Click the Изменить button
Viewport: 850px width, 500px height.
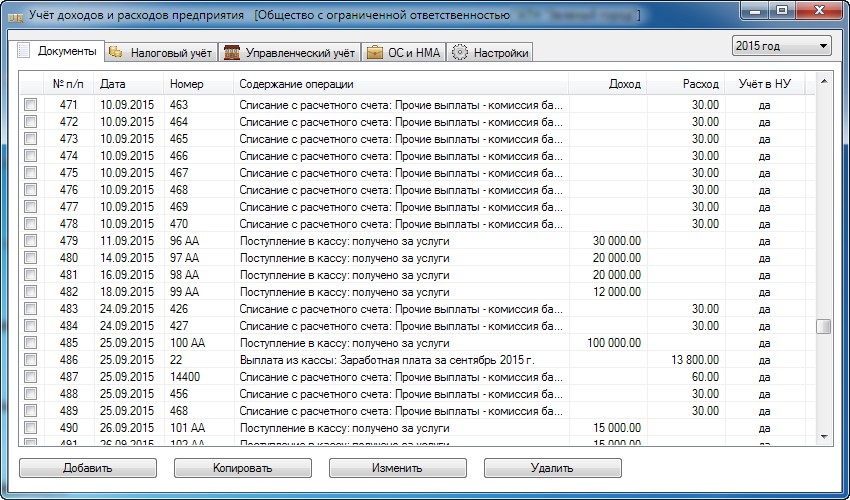[x=398, y=468]
